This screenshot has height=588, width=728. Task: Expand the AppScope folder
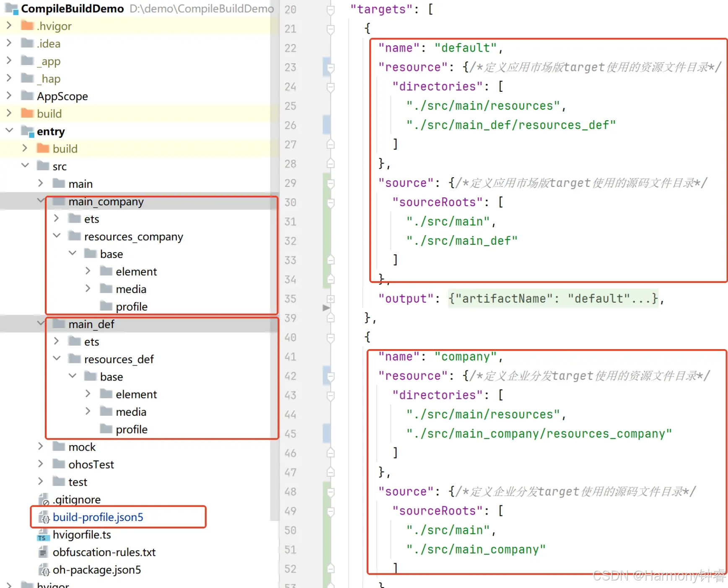point(9,96)
